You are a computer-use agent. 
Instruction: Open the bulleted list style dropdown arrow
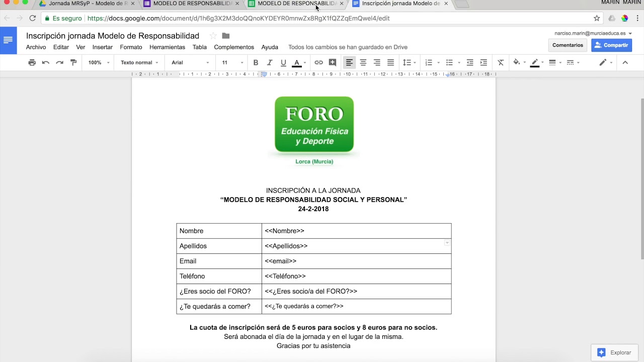pyautogui.click(x=459, y=63)
